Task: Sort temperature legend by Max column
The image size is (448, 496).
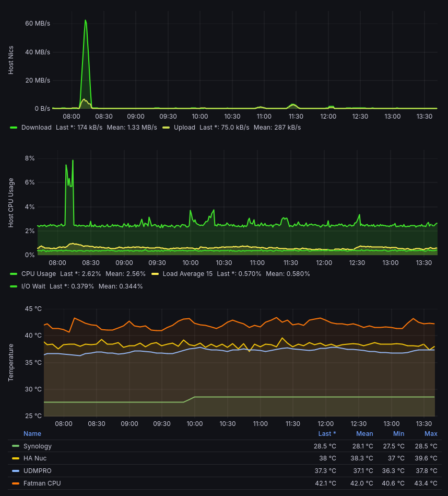Action: click(431, 434)
